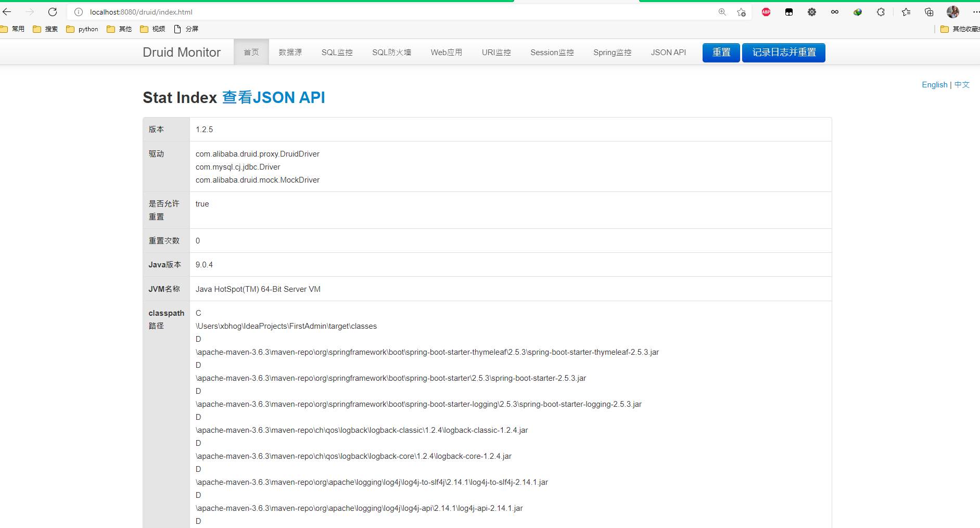This screenshot has height=528, width=980.
Task: Open the 其他 bookmarks folder
Action: point(119,29)
